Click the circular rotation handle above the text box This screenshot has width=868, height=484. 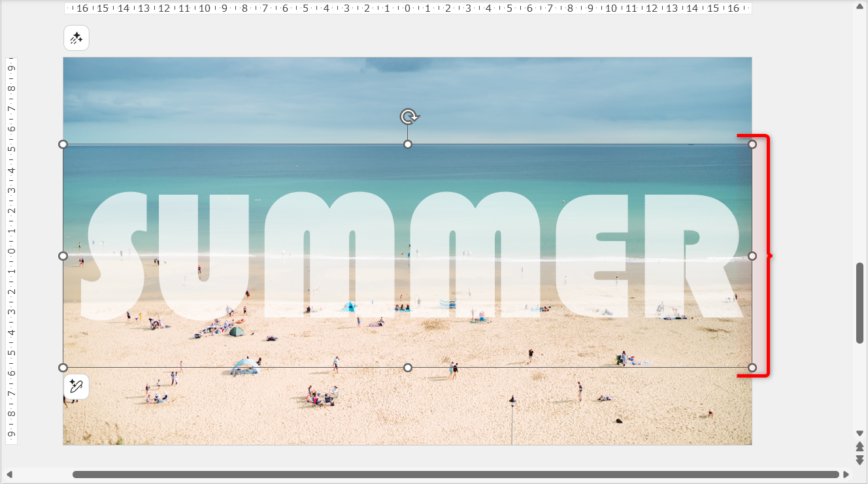pos(409,117)
